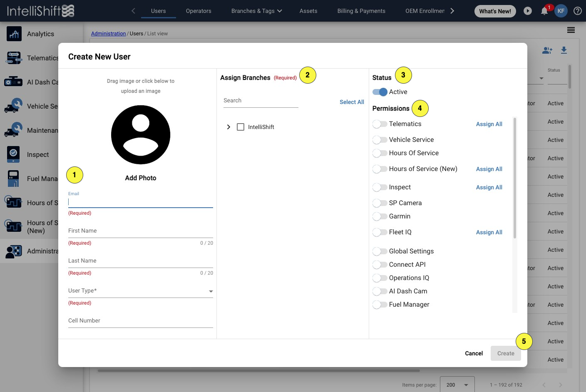The height and width of the screenshot is (392, 586).
Task: Open the Administration breadcrumb link
Action: 108,34
